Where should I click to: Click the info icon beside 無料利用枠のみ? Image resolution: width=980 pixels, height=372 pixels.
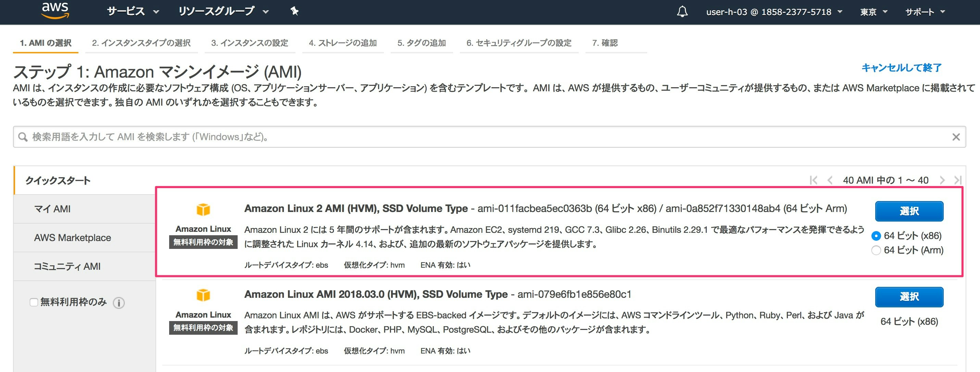[x=119, y=303]
